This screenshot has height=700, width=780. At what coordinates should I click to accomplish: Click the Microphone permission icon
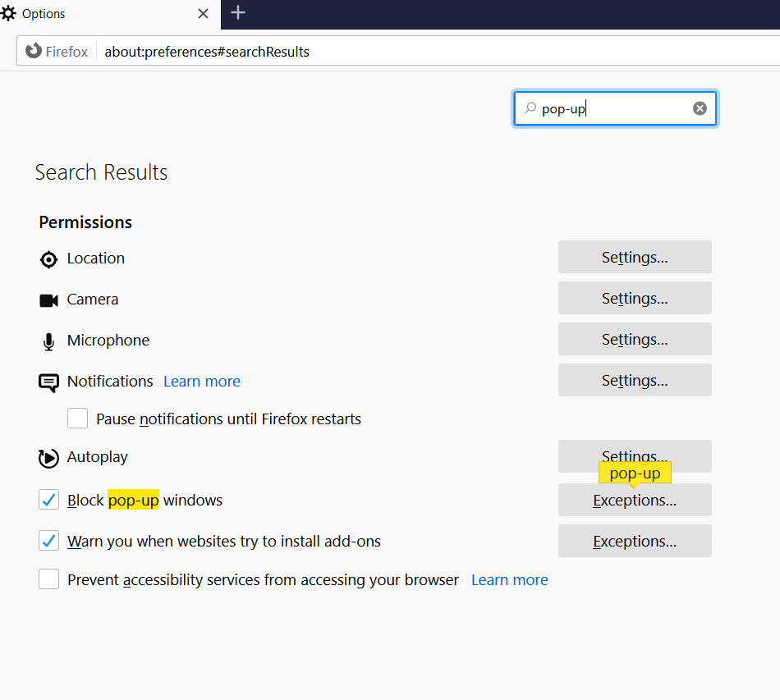point(48,341)
